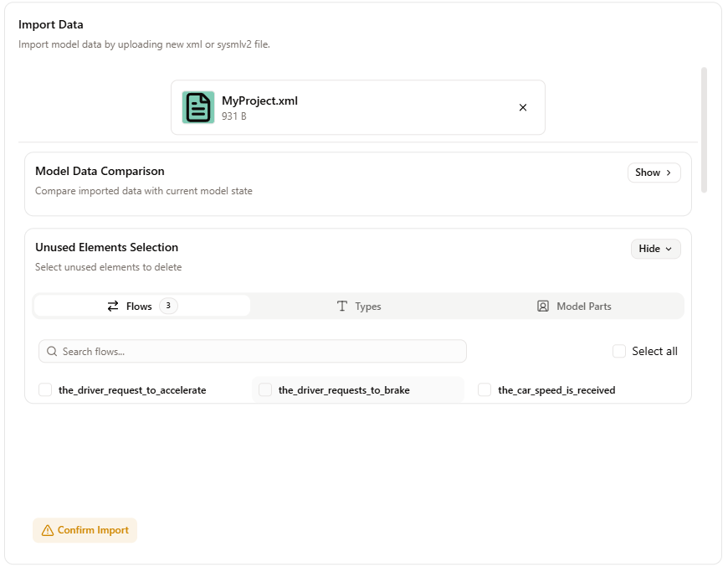Click the MyProject.xml document file icon
This screenshot has width=728, height=572.
tap(198, 107)
